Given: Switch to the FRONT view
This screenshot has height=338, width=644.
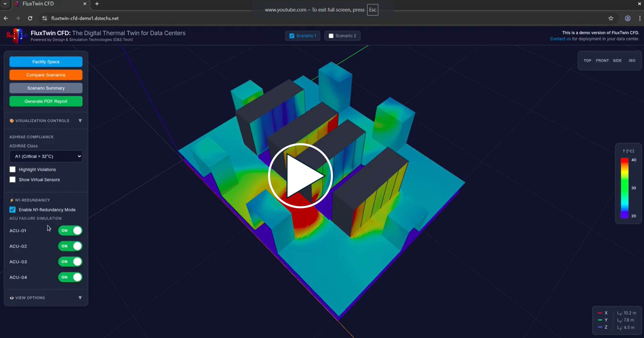Looking at the screenshot, I should coord(602,60).
